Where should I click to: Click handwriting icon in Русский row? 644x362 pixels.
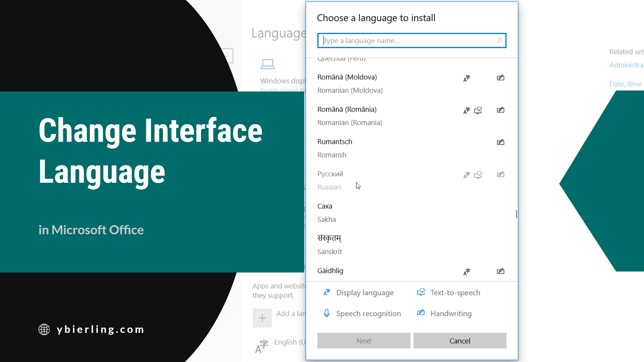pos(500,174)
